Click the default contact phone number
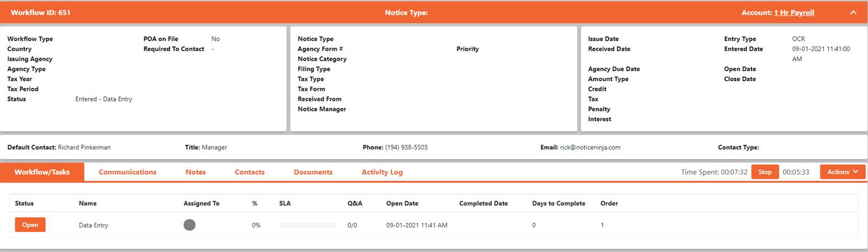The image size is (868, 252). (x=406, y=147)
